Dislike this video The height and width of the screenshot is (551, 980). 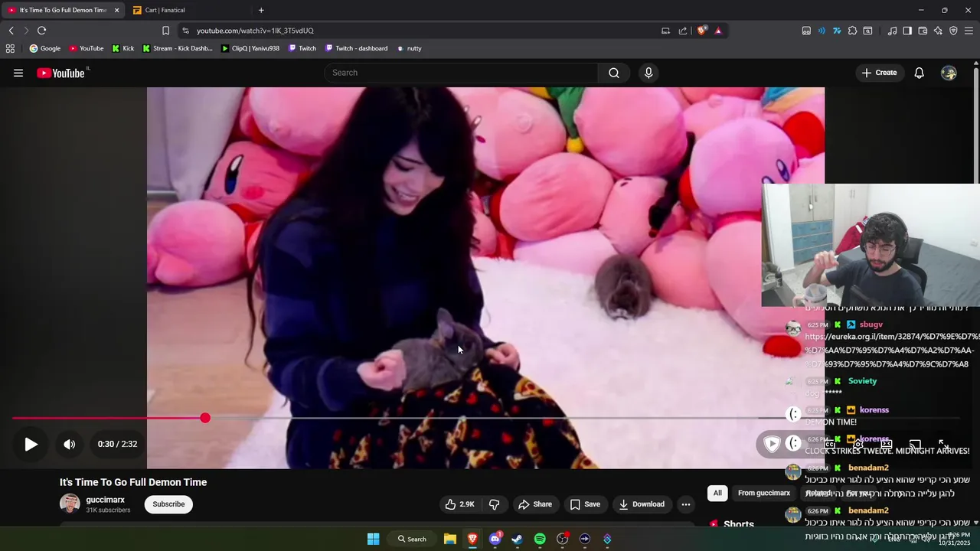pos(495,504)
